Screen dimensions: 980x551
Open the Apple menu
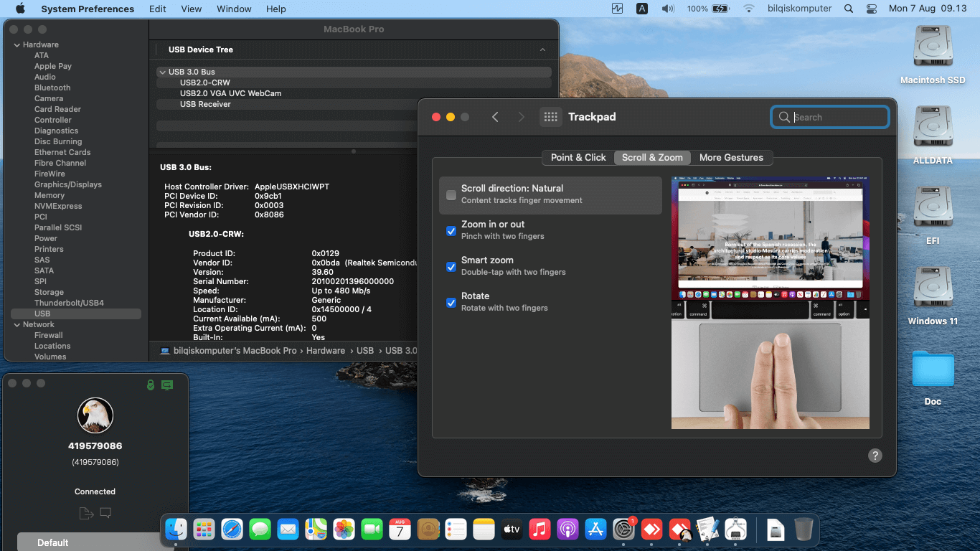click(19, 9)
